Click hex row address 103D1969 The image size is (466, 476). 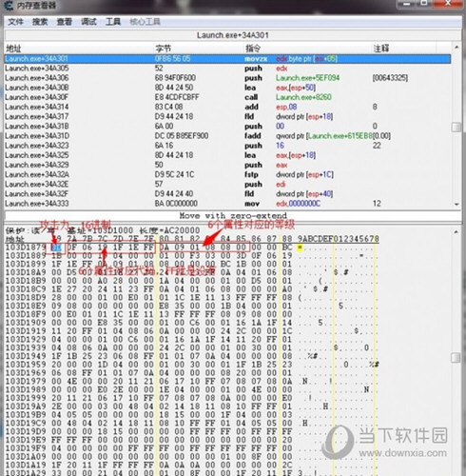click(x=26, y=373)
